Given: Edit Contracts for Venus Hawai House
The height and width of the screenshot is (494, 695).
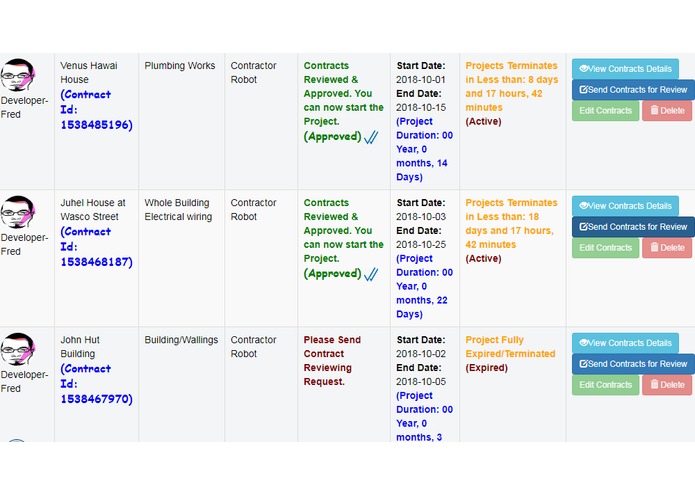Looking at the screenshot, I should coord(605,111).
